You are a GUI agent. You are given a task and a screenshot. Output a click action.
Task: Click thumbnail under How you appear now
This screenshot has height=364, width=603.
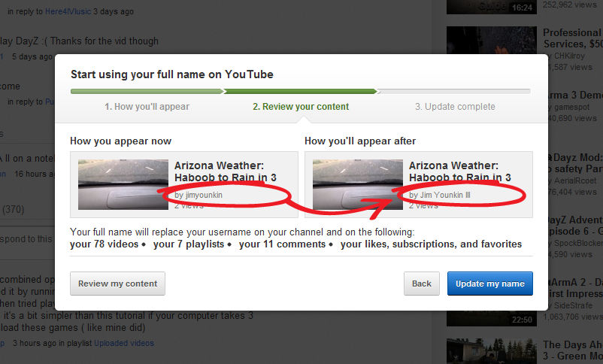pyautogui.click(x=123, y=185)
